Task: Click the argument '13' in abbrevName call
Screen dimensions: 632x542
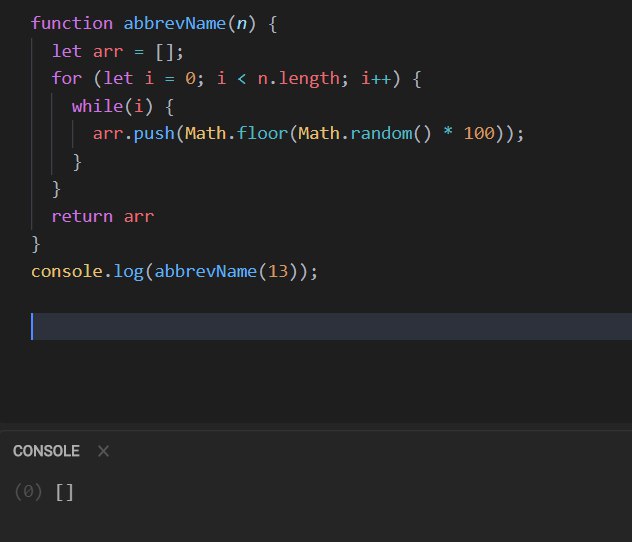Action: (x=278, y=272)
